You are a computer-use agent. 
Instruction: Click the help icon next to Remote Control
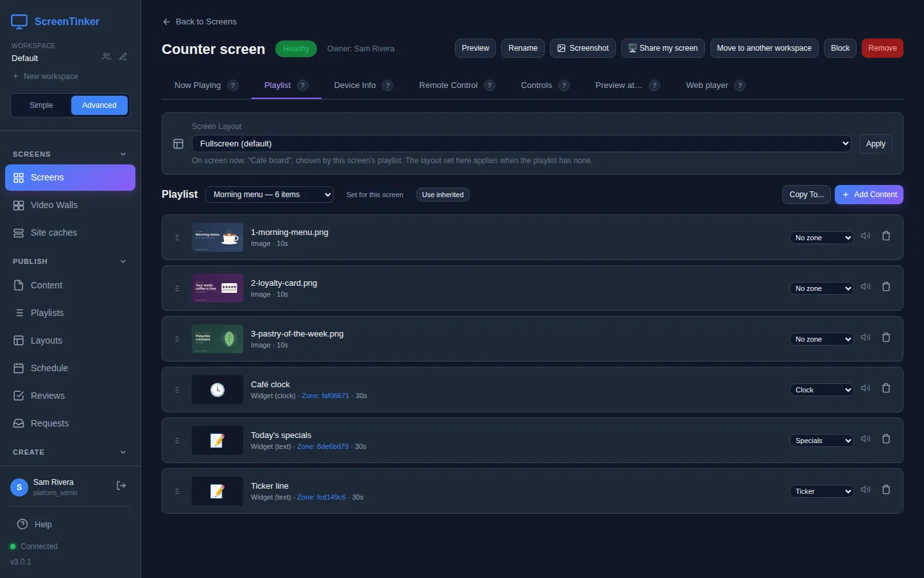[490, 85]
